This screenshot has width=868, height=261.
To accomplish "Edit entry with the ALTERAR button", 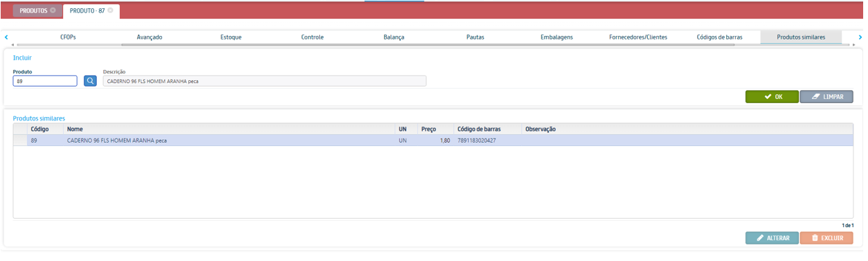I will tap(772, 238).
